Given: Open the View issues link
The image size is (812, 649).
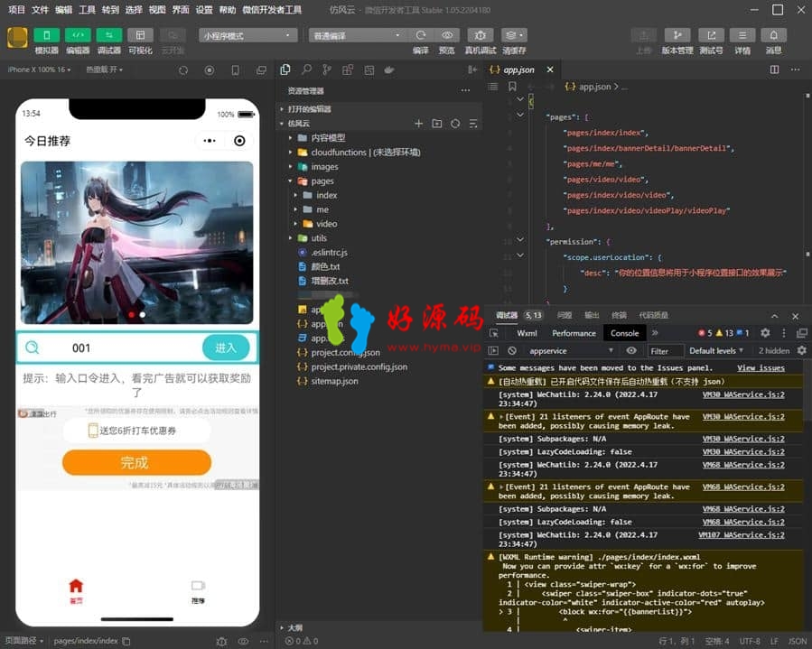Looking at the screenshot, I should [x=761, y=368].
